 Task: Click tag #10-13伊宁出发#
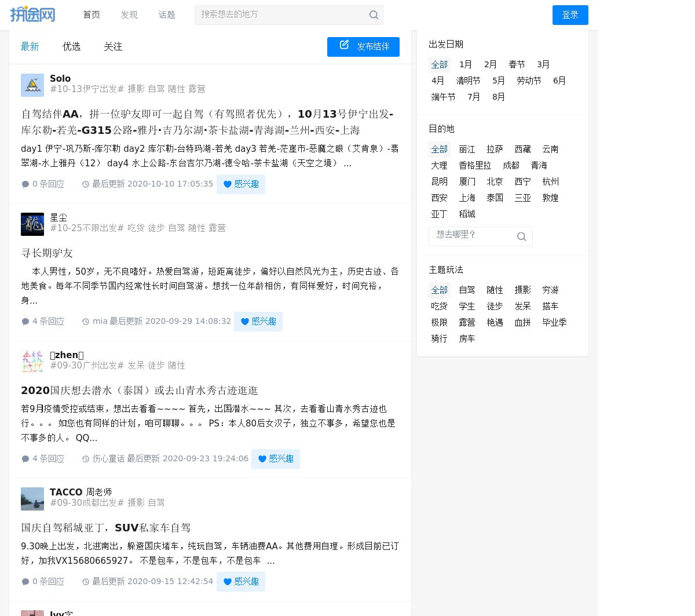[x=87, y=89]
